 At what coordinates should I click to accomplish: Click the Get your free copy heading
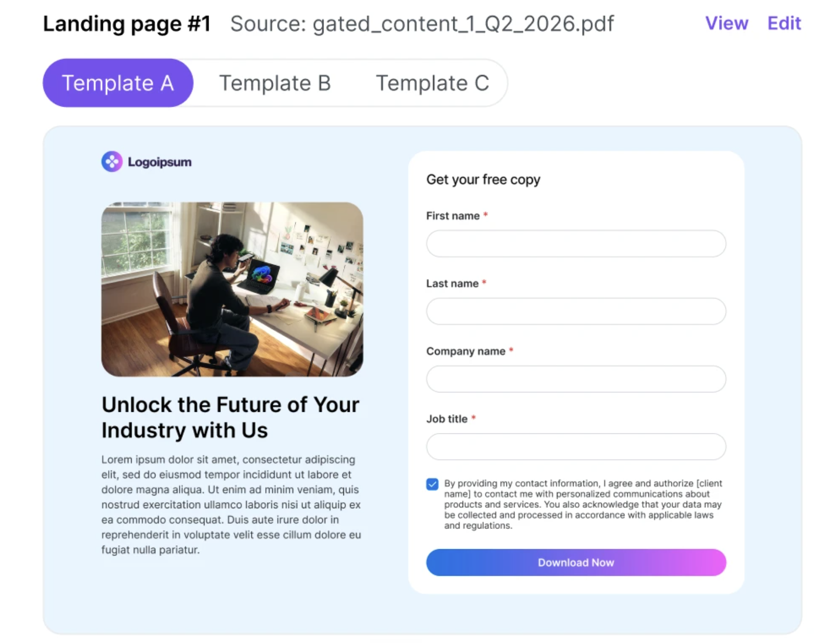point(483,179)
